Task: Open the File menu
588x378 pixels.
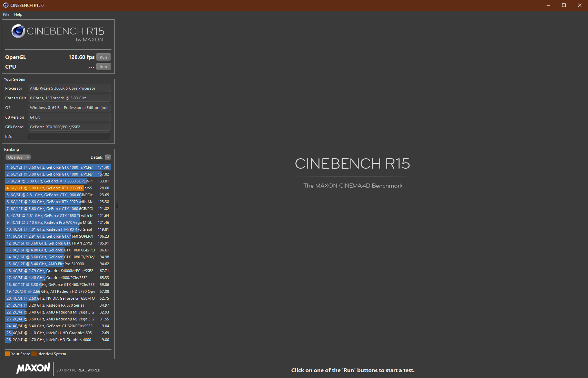Action: tap(6, 14)
